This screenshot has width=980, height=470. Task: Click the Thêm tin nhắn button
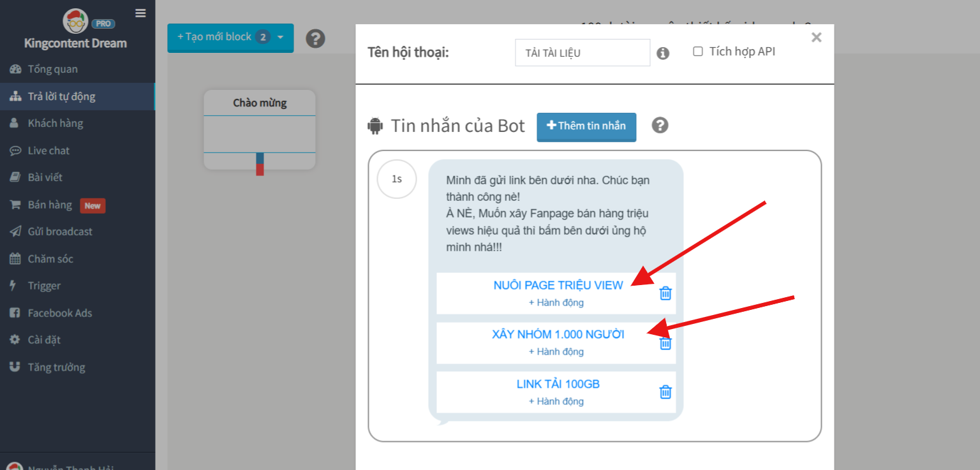point(586,126)
